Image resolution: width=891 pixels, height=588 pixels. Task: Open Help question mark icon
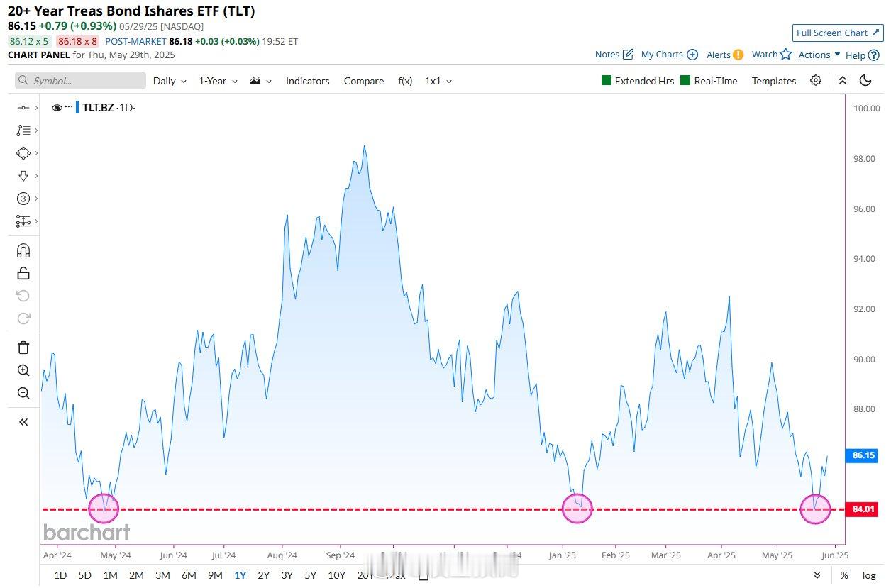pos(873,55)
